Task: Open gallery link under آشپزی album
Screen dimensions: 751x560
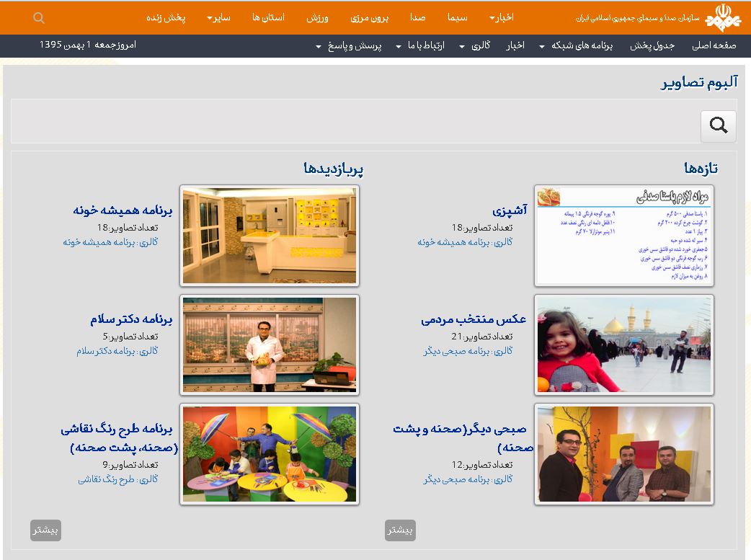Action: click(465, 242)
